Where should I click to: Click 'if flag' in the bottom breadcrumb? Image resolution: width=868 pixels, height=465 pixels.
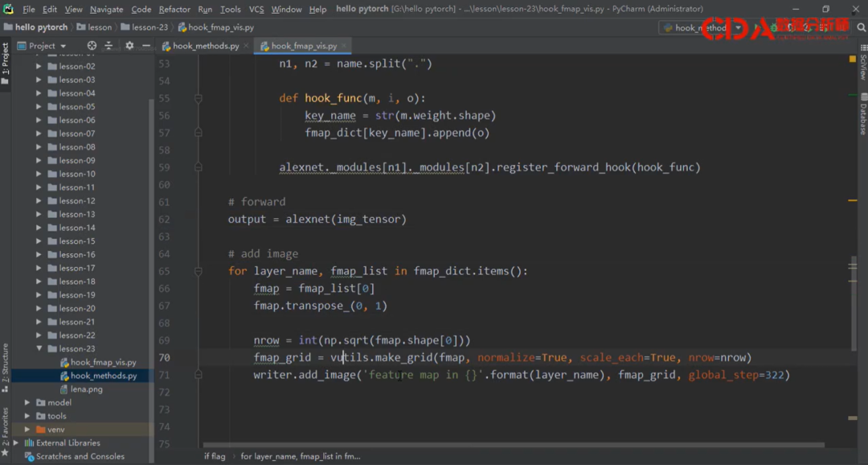click(215, 457)
